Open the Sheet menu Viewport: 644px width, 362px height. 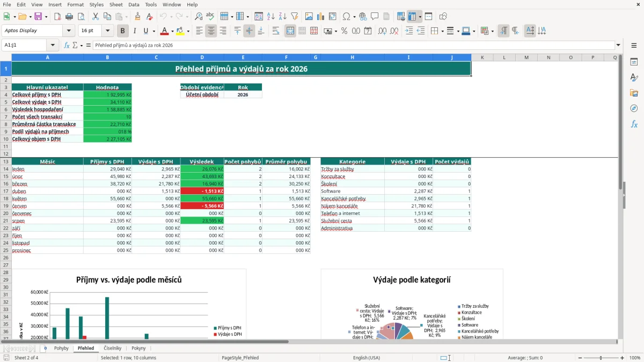pyautogui.click(x=116, y=4)
